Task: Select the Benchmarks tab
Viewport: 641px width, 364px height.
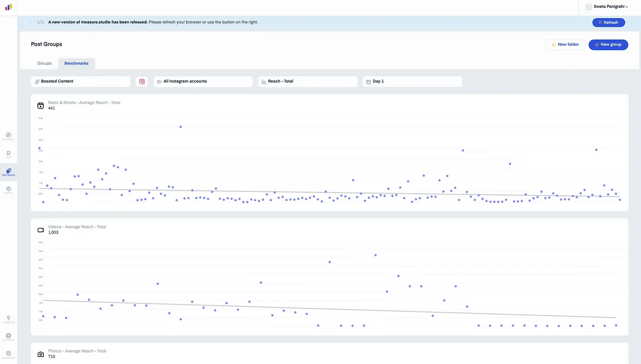Action: 76,63
